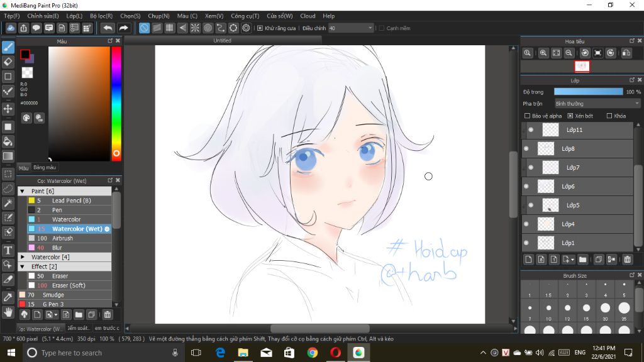
Task: Open the Cloud menu
Action: click(308, 16)
